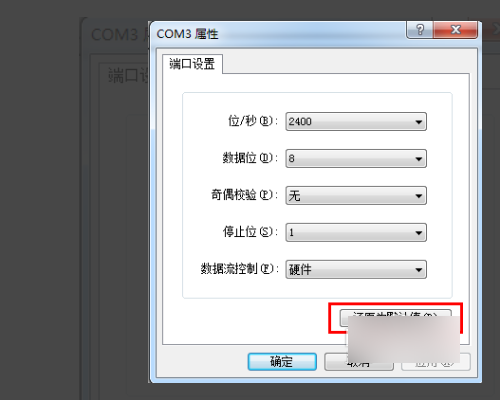Click the stop bits value 1
The image size is (500, 400).
pos(292,233)
